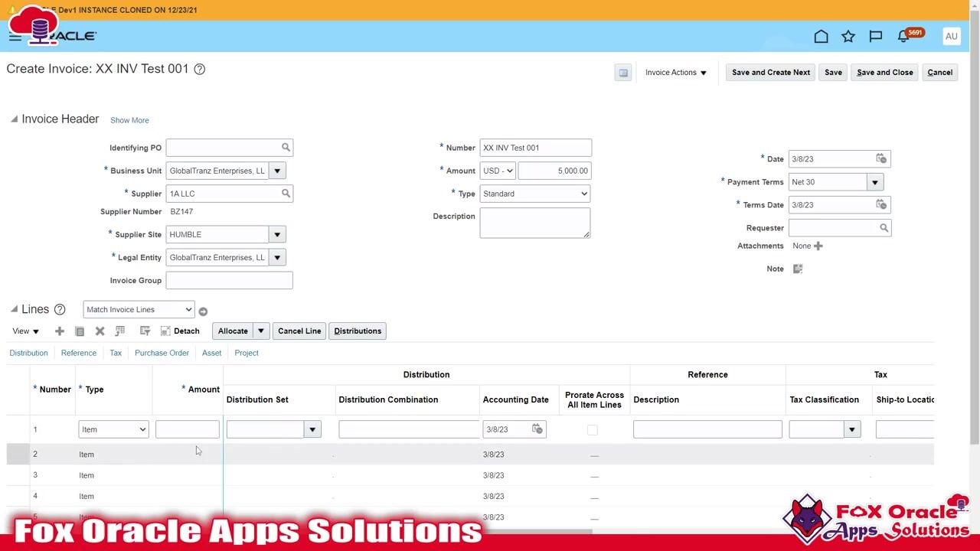
Task: Click the Save and Close button
Action: 885,73
